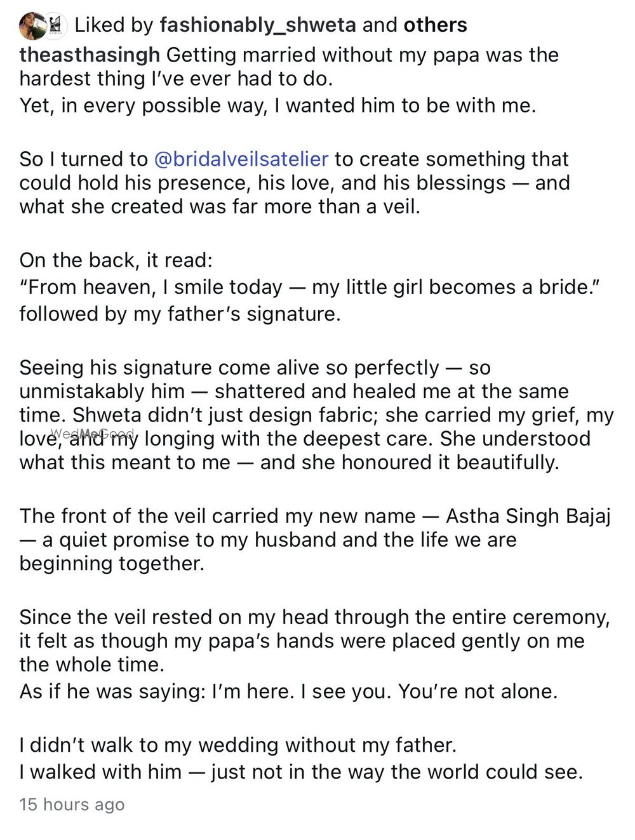This screenshot has height=840, width=635.
Task: Tap the final "I walked with him" line
Action: click(x=301, y=772)
